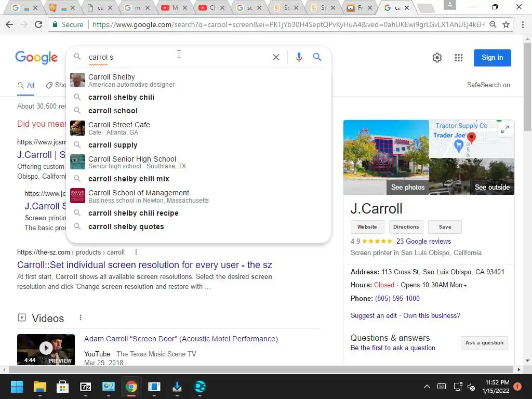Image resolution: width=532 pixels, height=399 pixels.
Task: Show hidden system tray icons
Action: [x=427, y=387]
